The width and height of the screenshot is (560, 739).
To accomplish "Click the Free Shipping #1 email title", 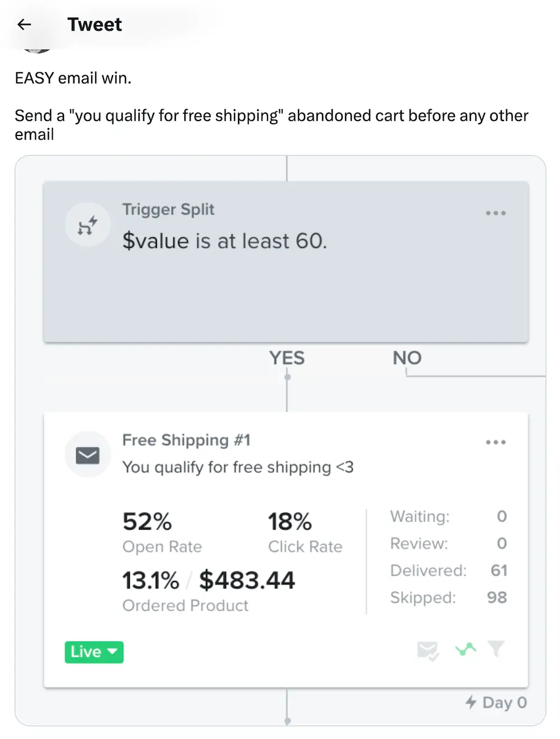I will click(186, 441).
